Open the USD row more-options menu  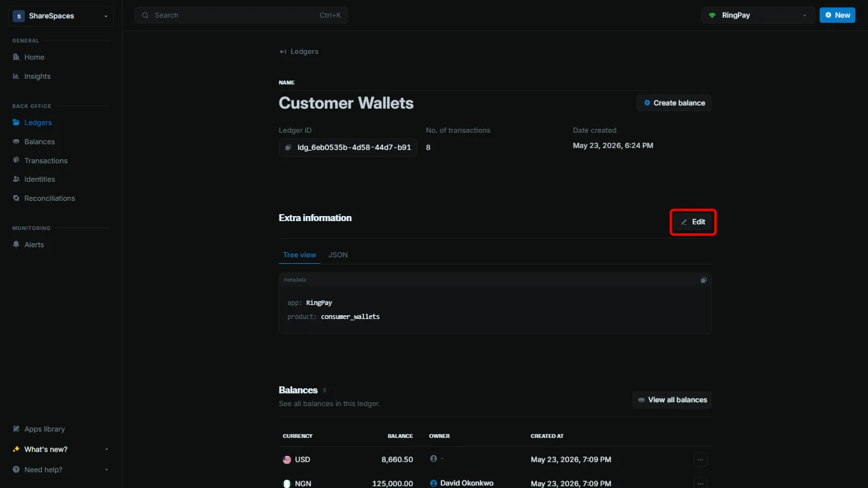click(x=700, y=459)
